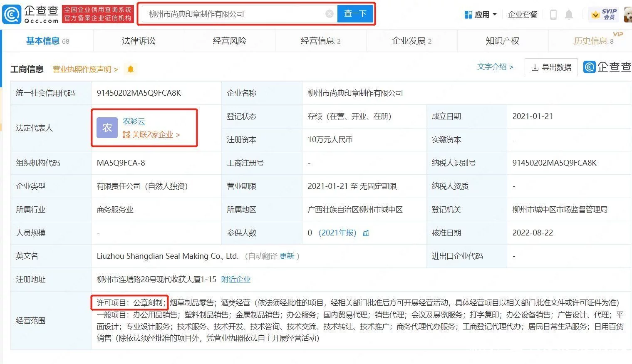The image size is (632, 364).
Task: Switch to the 基本信息 tab
Action: click(47, 41)
